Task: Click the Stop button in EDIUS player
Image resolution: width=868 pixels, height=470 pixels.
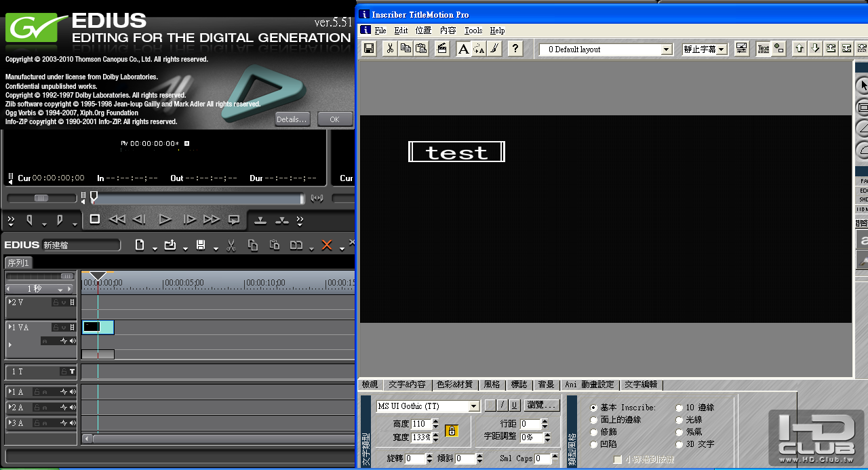Action: coord(95,219)
